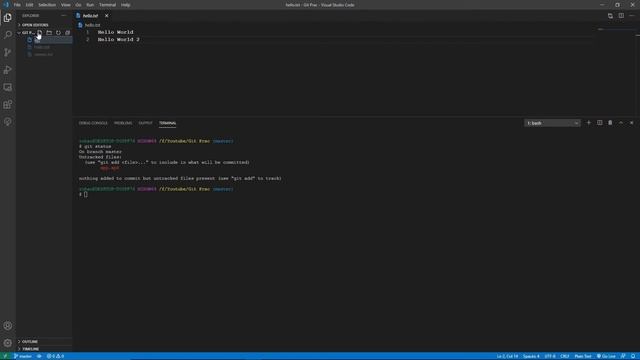Click the Open Changes icon in editor toolbar
This screenshot has width=640, height=360.
tap(610, 16)
